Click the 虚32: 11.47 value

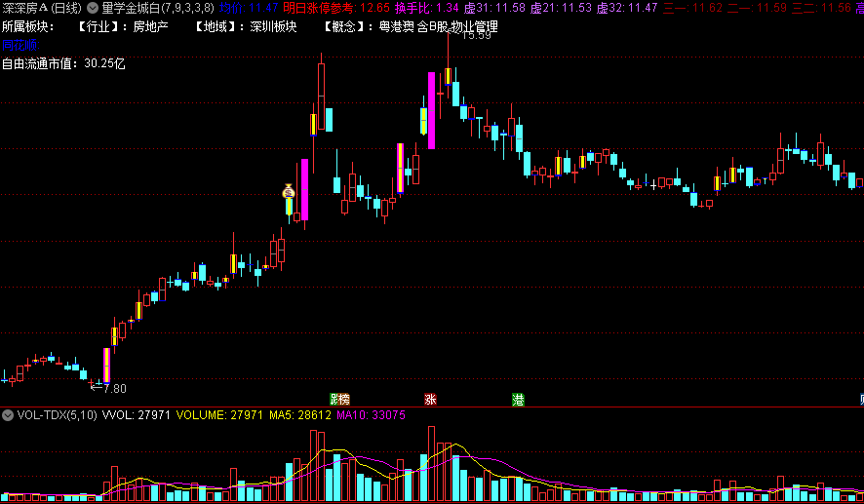(626, 8)
